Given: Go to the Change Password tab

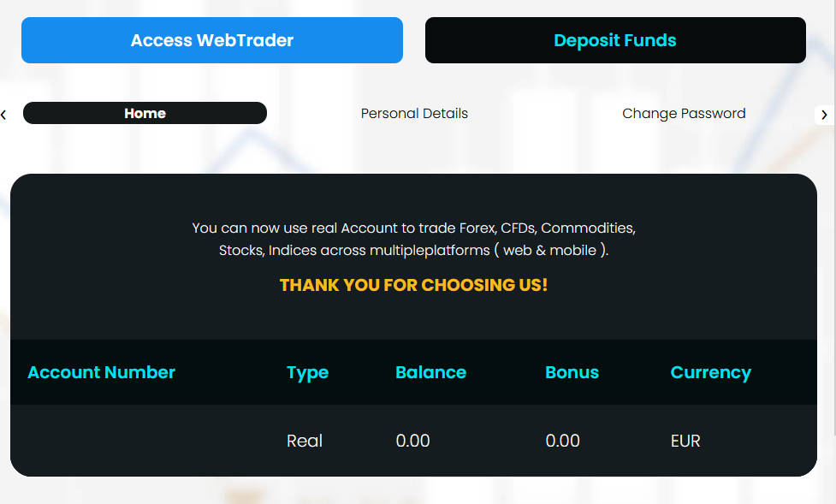Looking at the screenshot, I should coord(684,113).
